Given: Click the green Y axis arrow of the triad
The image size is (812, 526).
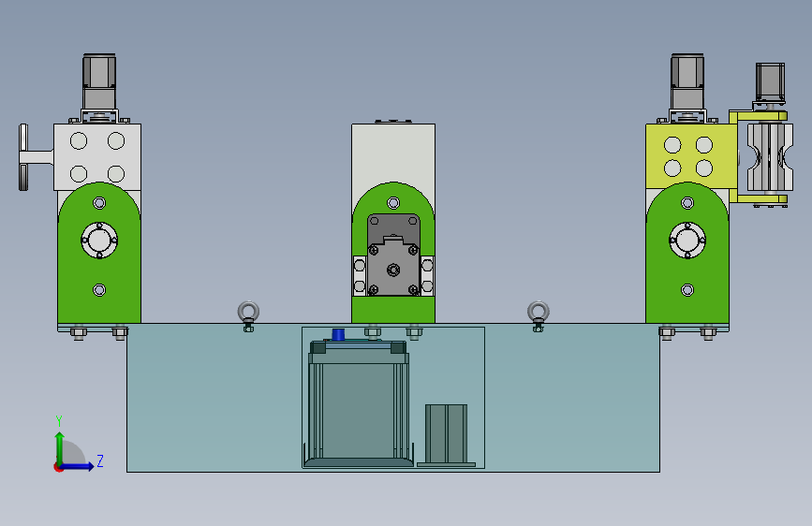Looking at the screenshot, I should [x=60, y=447].
